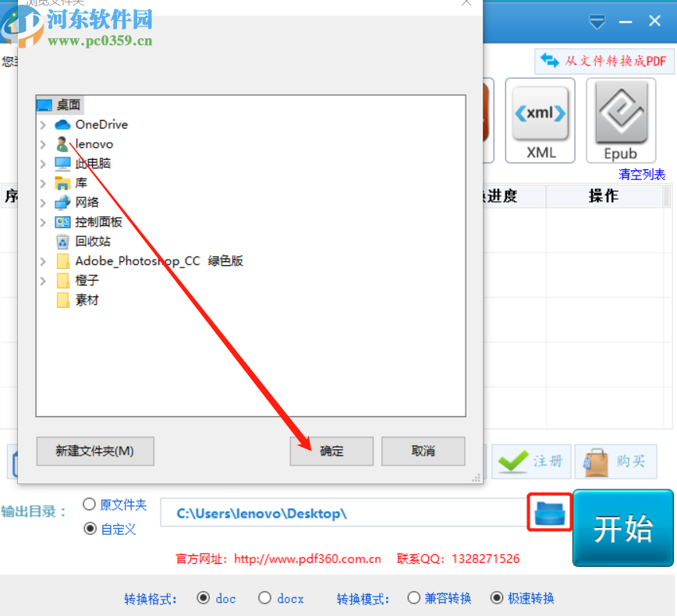This screenshot has width=677, height=616.
Task: Expand the 控制面板 tree node
Action: 43,222
